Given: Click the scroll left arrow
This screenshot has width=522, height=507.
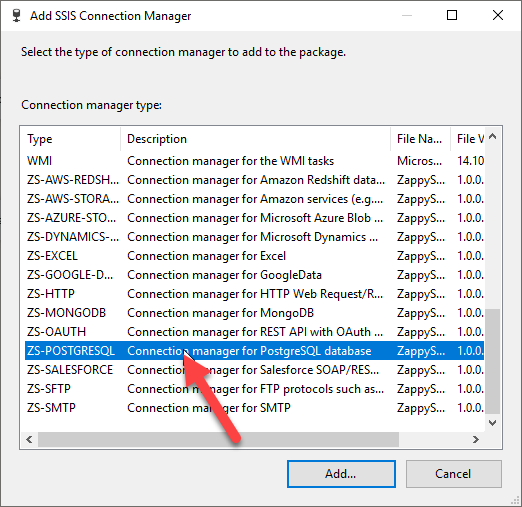Looking at the screenshot, I should pos(29,439).
